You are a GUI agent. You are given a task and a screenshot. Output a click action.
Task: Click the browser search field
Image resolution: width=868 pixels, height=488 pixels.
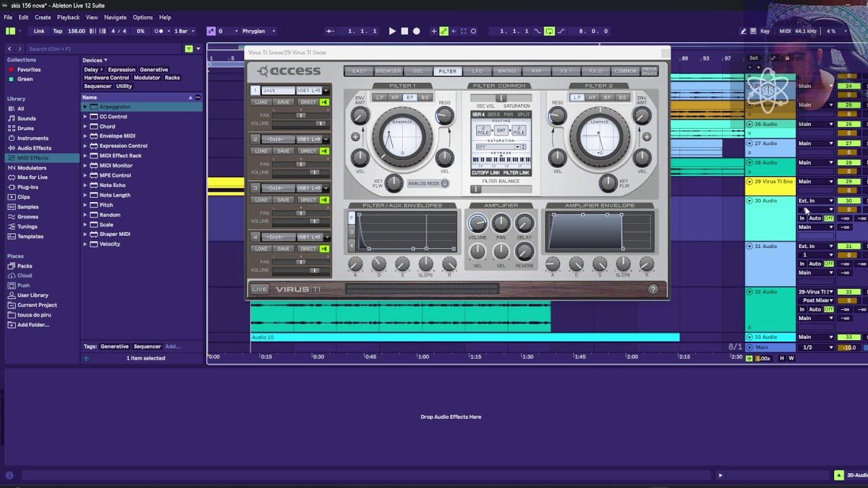[x=104, y=49]
